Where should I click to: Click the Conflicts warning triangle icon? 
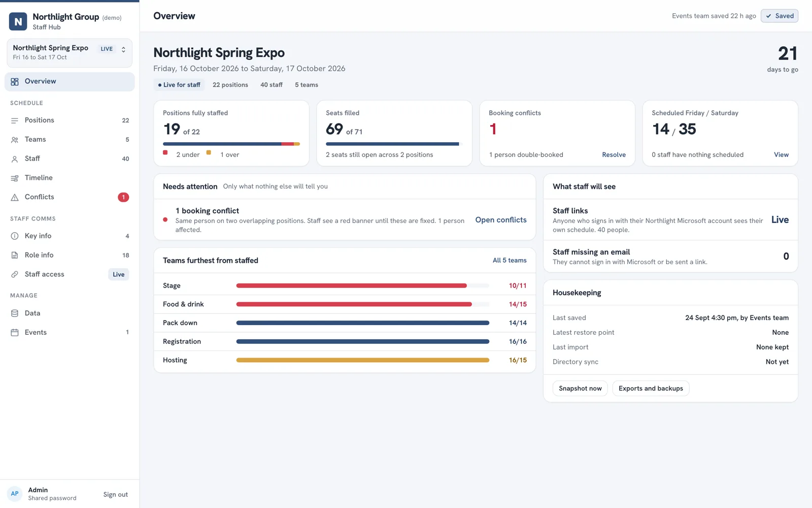pos(15,197)
